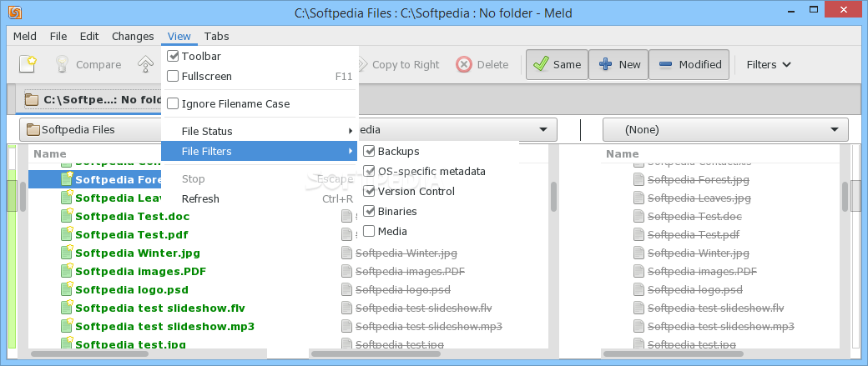Toggle Version Control filter checkbox
868x366 pixels.
pos(369,191)
